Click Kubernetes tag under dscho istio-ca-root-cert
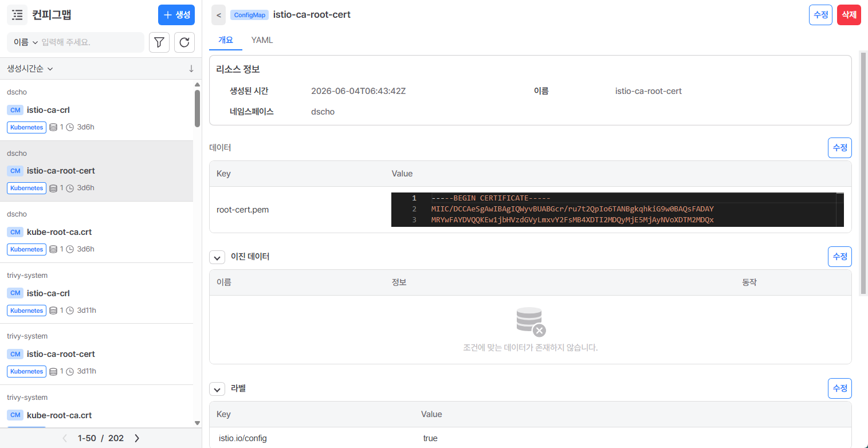The image size is (868, 448). click(26, 188)
